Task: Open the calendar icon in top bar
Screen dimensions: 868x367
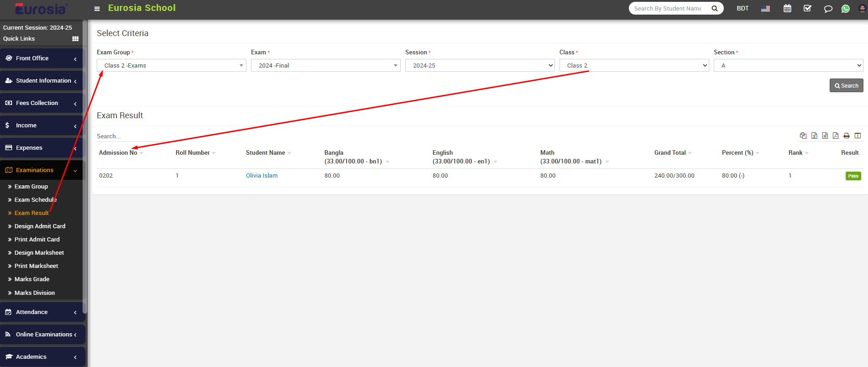Action: pyautogui.click(x=787, y=9)
